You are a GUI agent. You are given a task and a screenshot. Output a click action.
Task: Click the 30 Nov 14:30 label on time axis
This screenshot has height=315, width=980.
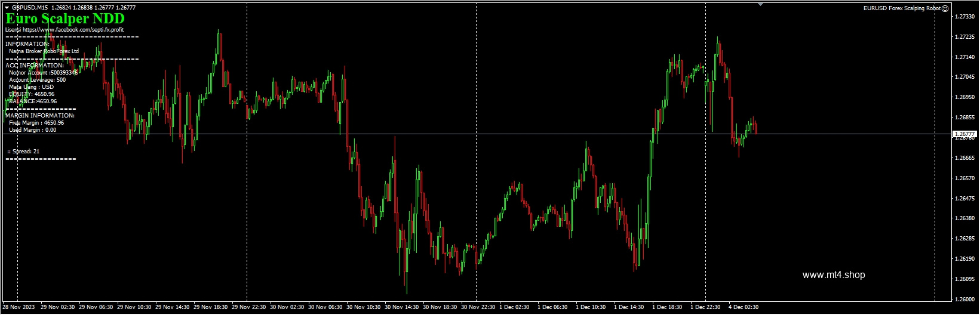tap(402, 307)
